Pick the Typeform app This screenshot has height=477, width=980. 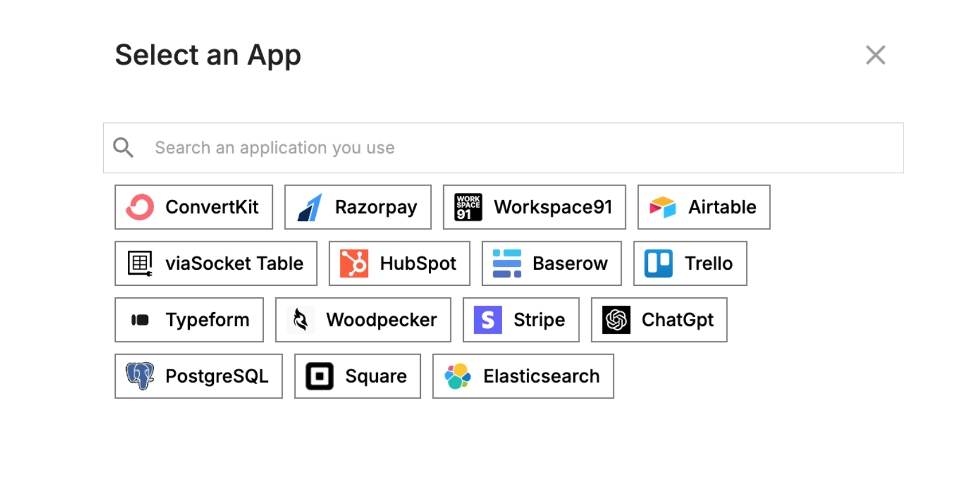(x=189, y=320)
